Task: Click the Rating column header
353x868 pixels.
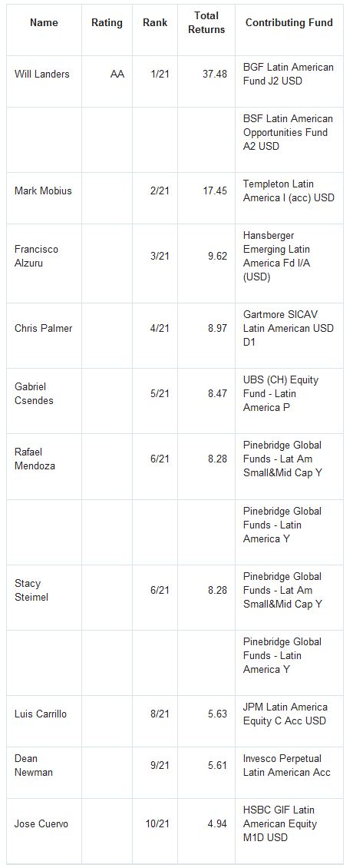Action: tap(107, 23)
